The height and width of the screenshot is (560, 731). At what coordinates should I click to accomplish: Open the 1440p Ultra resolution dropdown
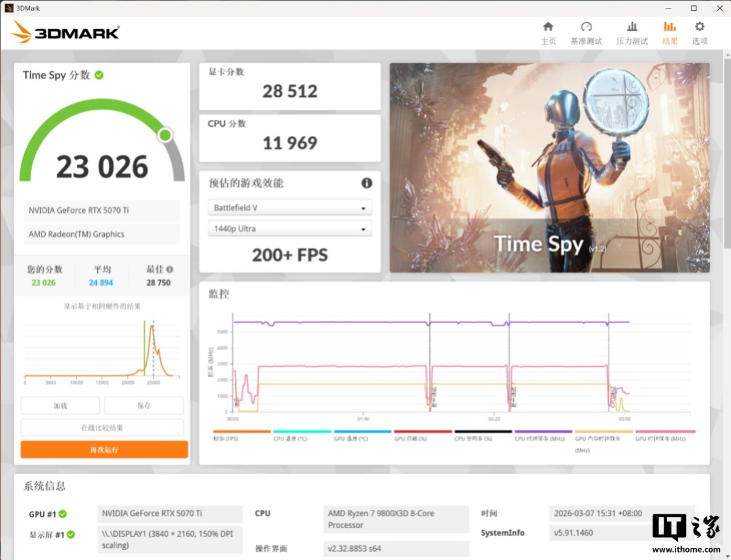click(290, 229)
